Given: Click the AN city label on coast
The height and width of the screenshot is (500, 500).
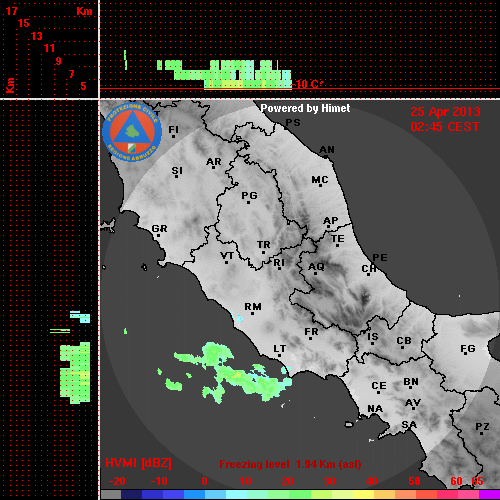Looking at the screenshot, I should click(x=327, y=150).
